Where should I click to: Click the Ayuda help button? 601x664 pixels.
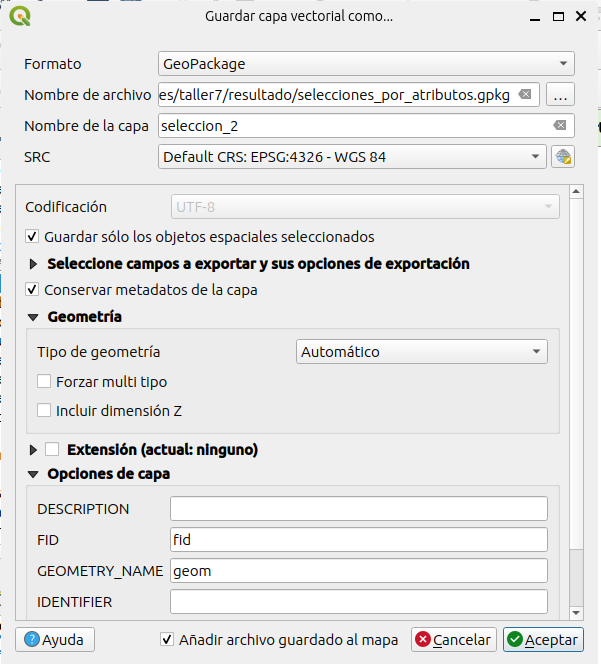pos(54,639)
